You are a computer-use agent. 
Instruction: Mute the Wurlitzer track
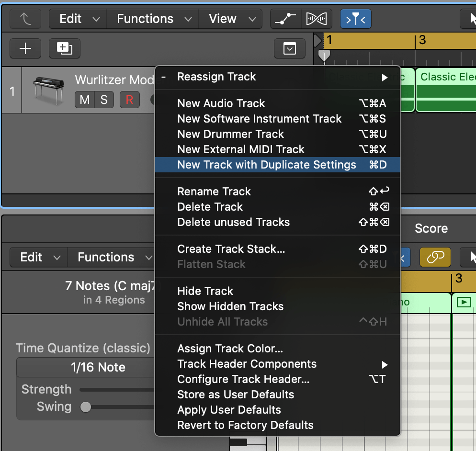tap(85, 100)
